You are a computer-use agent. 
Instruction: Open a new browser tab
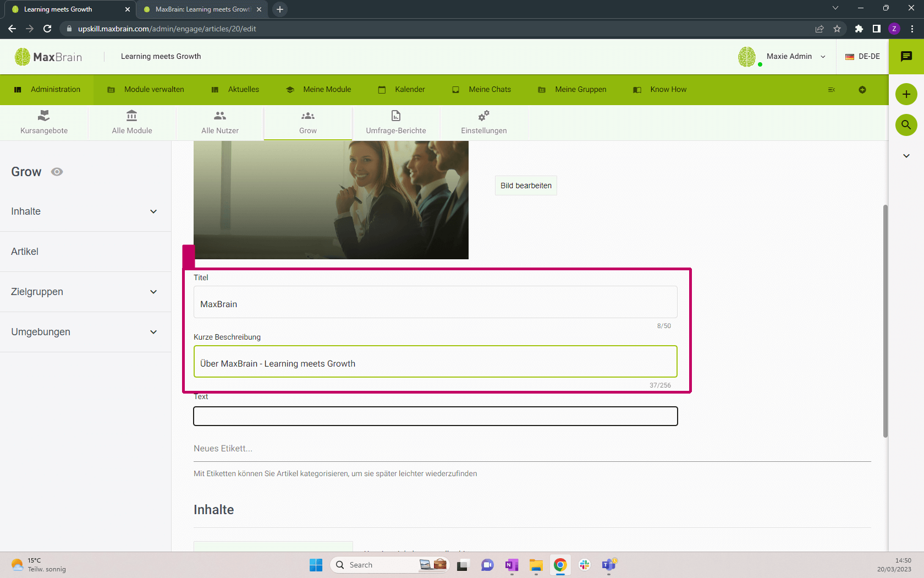pyautogui.click(x=280, y=9)
